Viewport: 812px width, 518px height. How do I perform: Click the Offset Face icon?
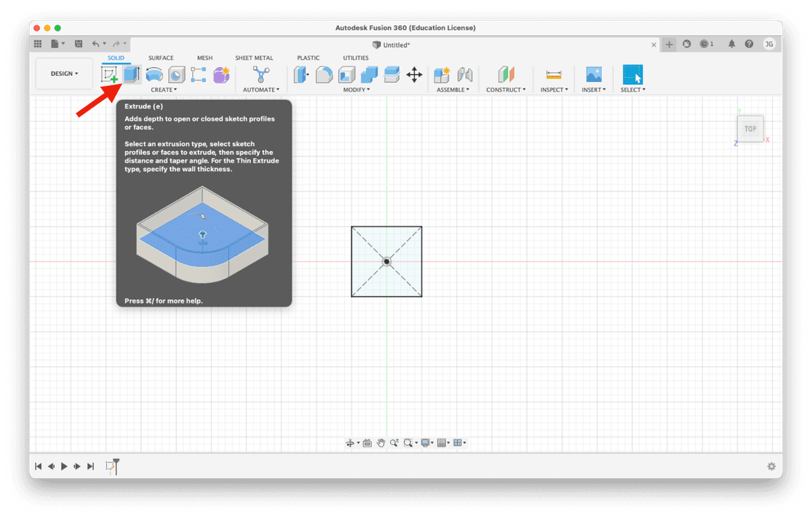click(392, 74)
